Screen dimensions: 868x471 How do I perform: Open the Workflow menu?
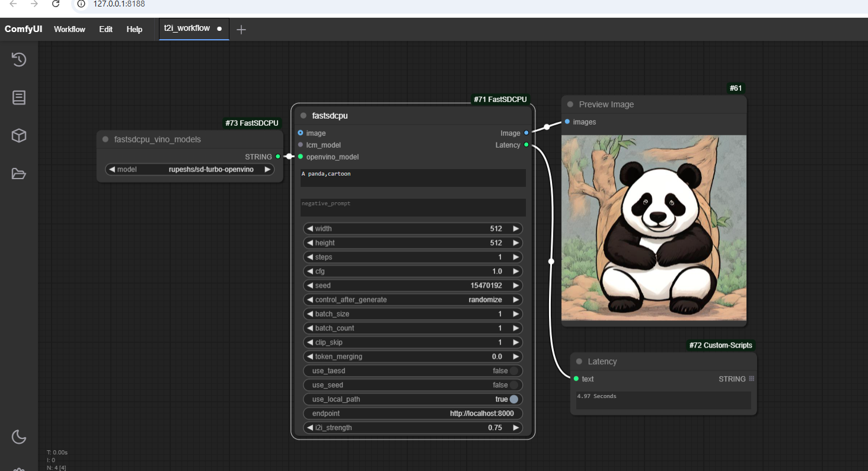tap(69, 29)
